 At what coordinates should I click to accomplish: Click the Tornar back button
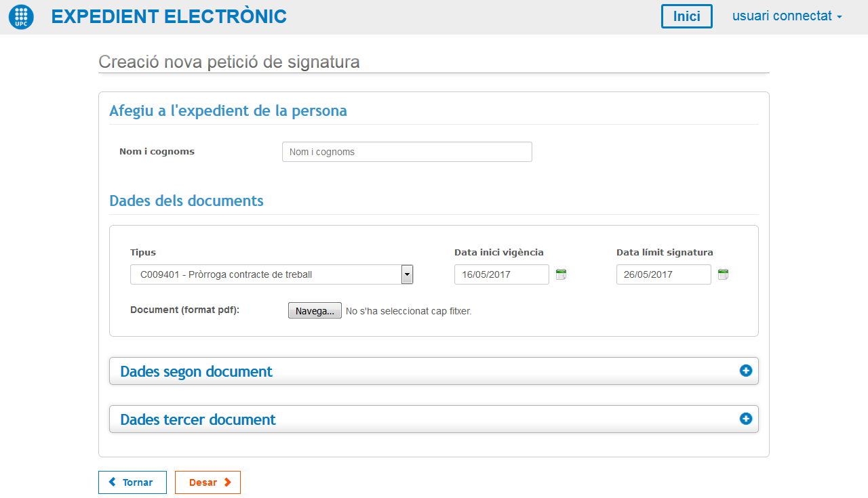tap(132, 482)
